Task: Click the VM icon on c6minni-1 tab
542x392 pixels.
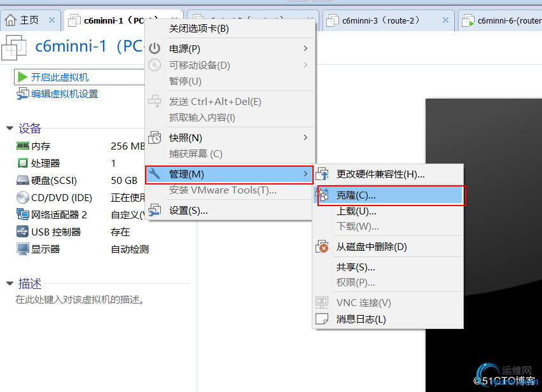Action: [74, 20]
